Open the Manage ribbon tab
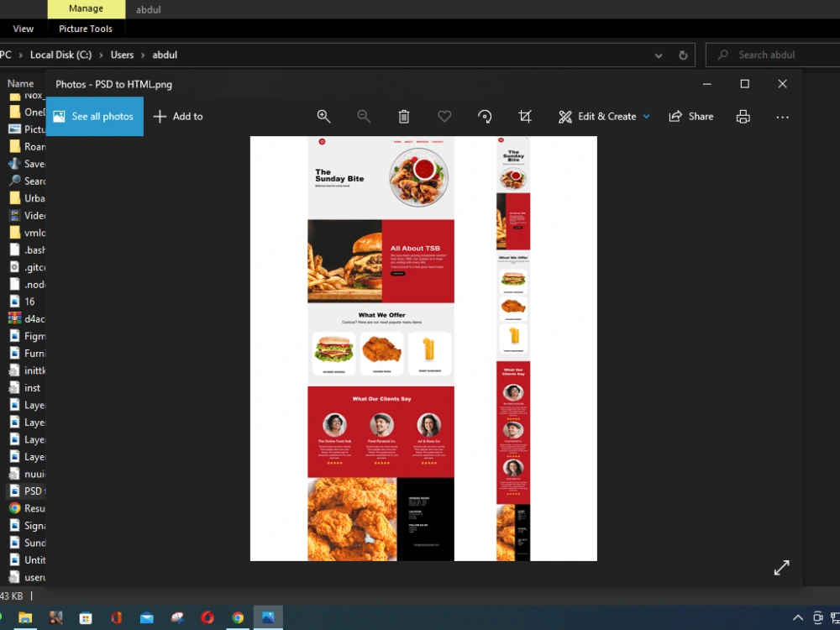 [87, 9]
